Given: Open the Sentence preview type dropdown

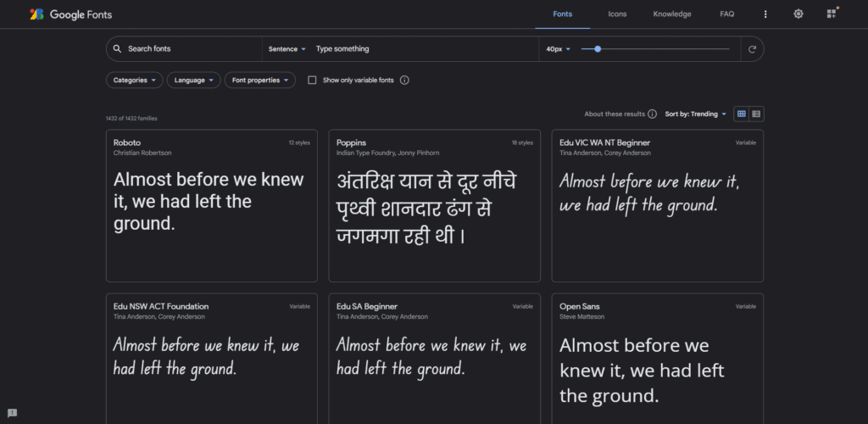Looking at the screenshot, I should pyautogui.click(x=287, y=48).
